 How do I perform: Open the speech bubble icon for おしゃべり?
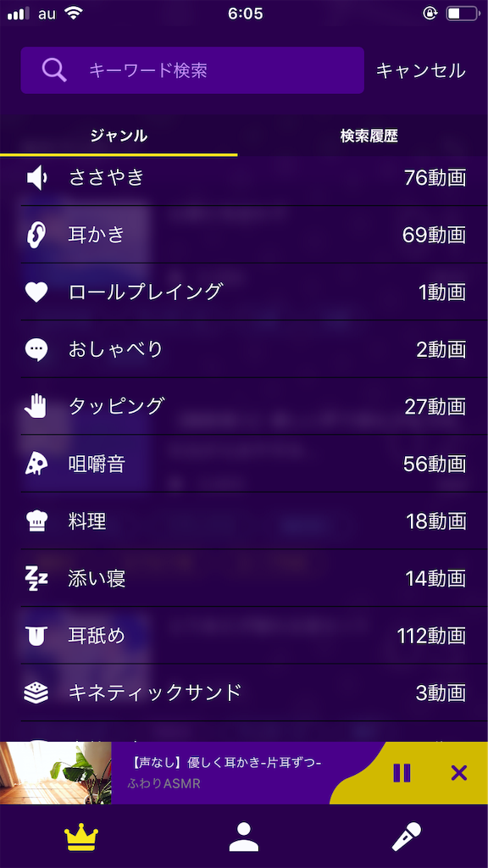click(x=36, y=349)
